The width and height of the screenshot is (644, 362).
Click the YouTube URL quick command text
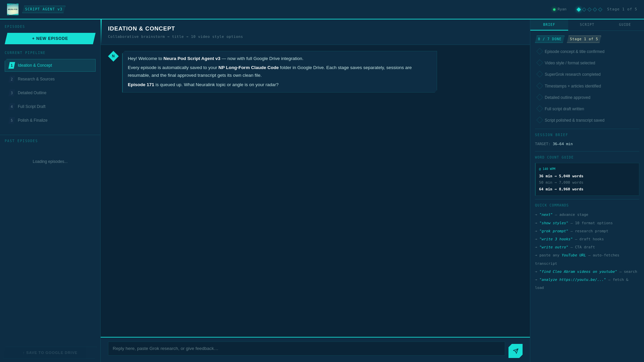pyautogui.click(x=574, y=255)
